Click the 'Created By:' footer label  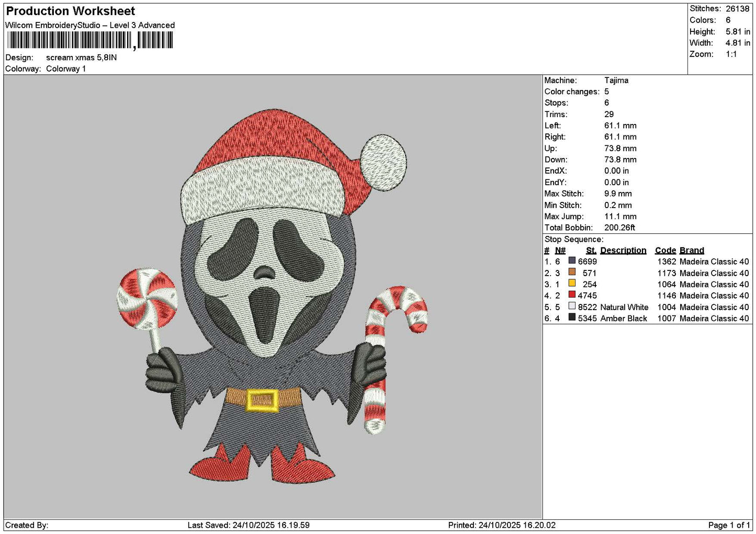coord(27,525)
